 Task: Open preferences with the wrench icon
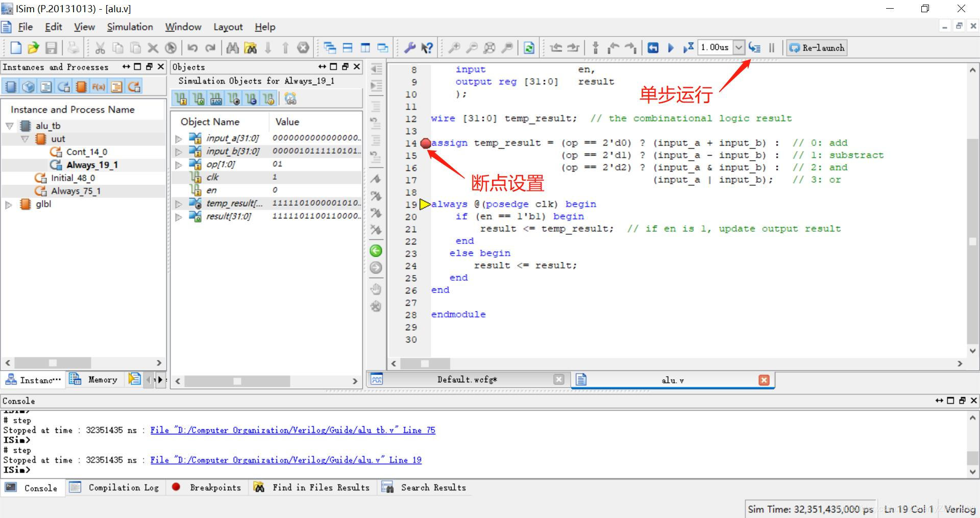click(409, 48)
